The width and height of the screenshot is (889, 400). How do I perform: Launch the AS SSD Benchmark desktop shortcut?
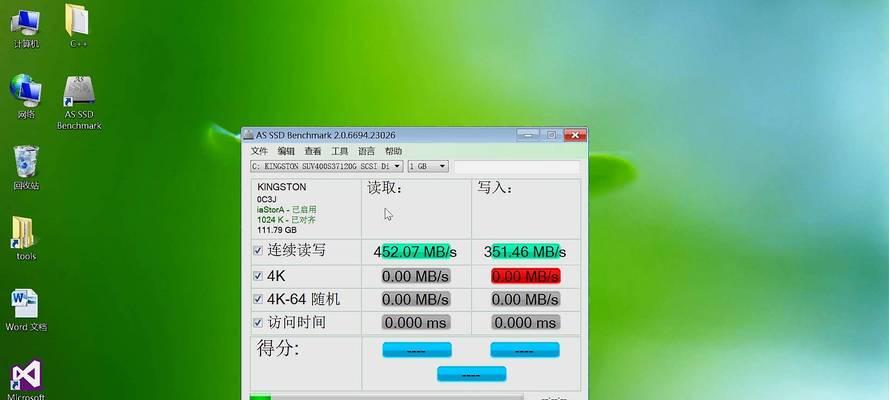pos(79,103)
